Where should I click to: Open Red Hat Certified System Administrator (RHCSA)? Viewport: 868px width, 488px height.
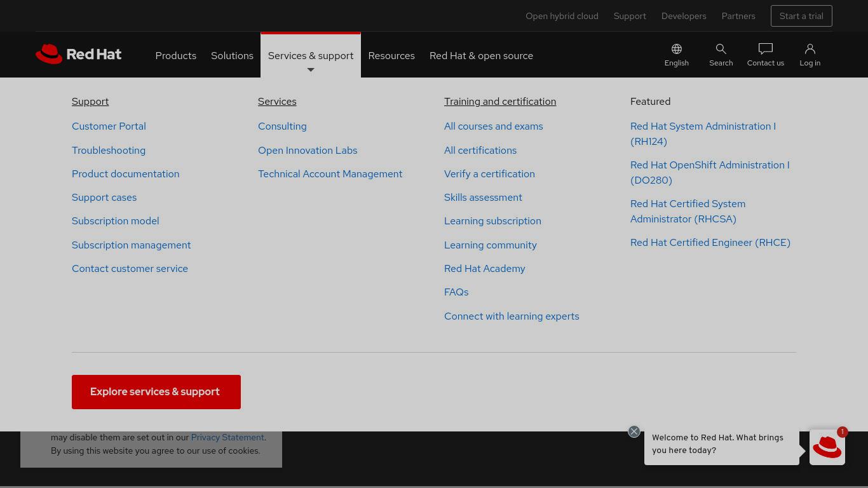688,212
